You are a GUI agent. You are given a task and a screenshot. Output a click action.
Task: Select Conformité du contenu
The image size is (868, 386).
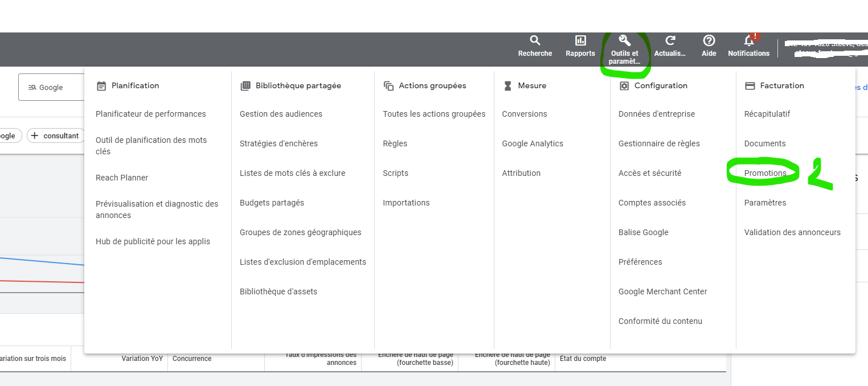point(660,321)
